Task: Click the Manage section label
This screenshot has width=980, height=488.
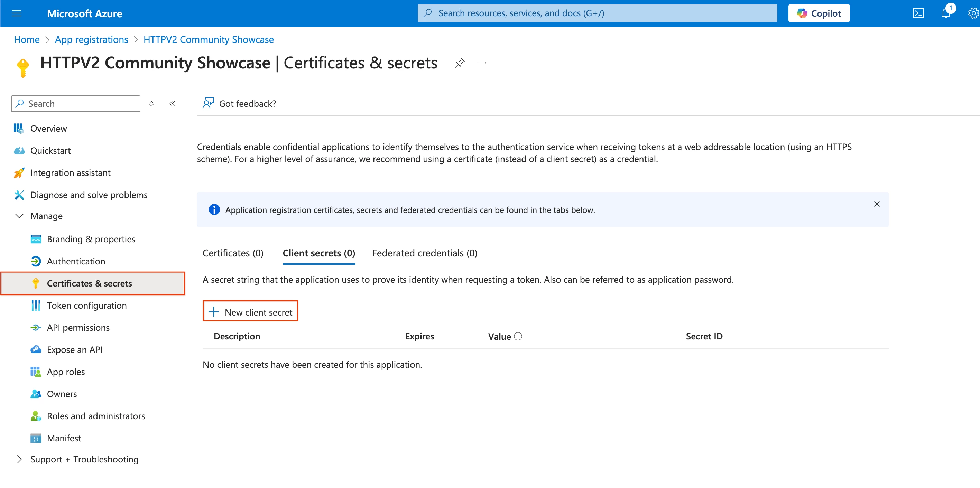Action: [x=46, y=216]
